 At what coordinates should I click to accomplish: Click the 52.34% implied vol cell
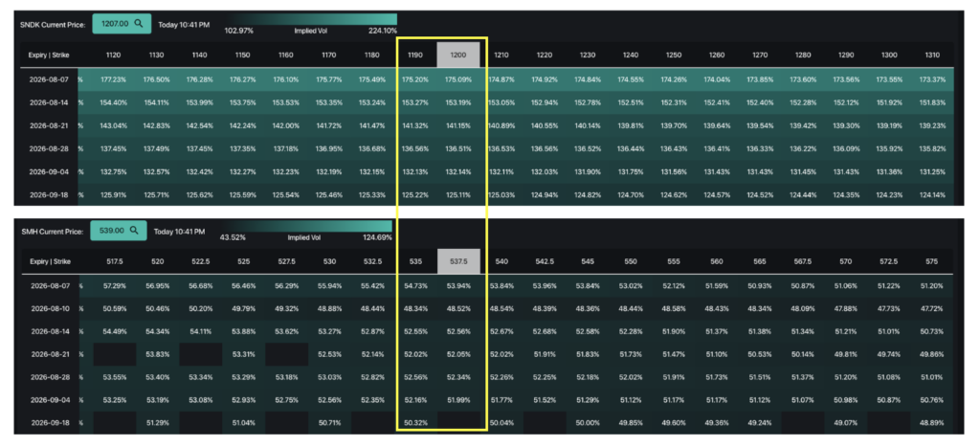tap(458, 377)
